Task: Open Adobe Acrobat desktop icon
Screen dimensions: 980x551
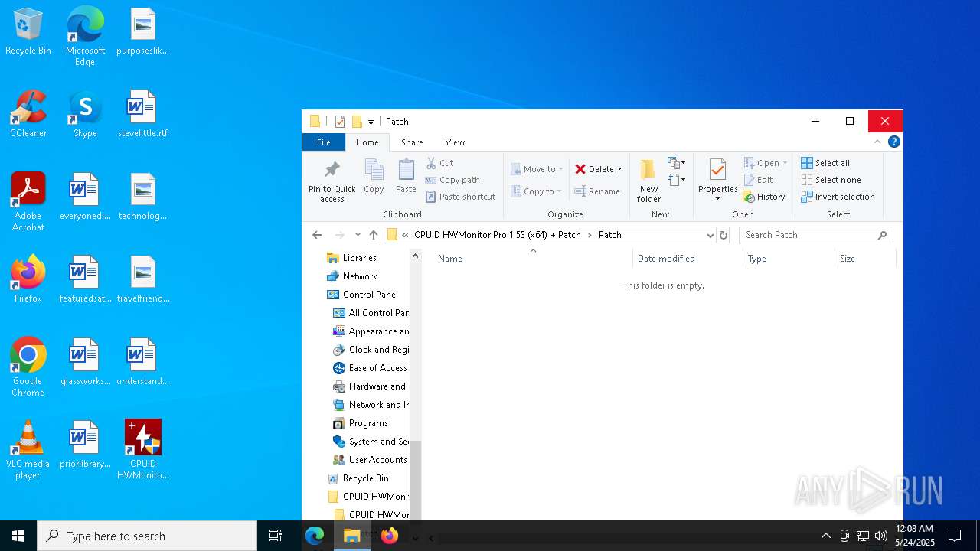Action: click(x=28, y=202)
